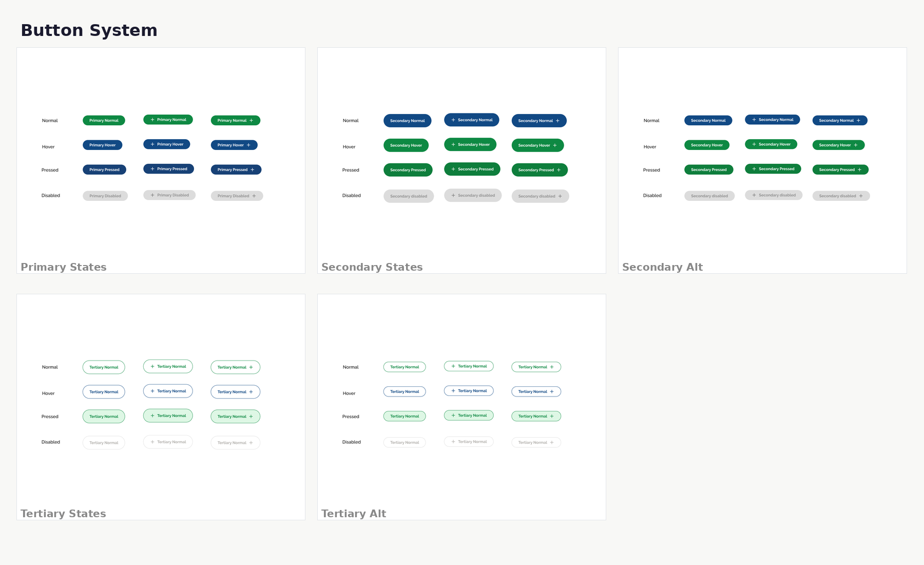Click icon-less button in Tertiary States Hover row
The width and height of the screenshot is (924, 565).
click(x=104, y=392)
